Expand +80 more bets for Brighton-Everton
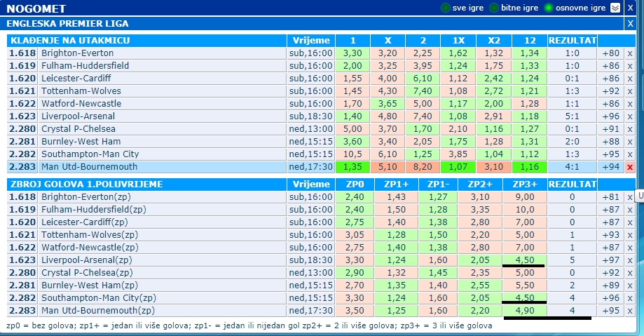 (x=611, y=53)
